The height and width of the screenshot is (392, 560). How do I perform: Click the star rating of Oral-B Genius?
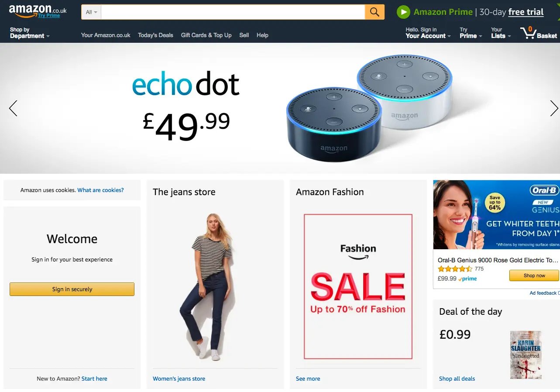[x=455, y=269]
